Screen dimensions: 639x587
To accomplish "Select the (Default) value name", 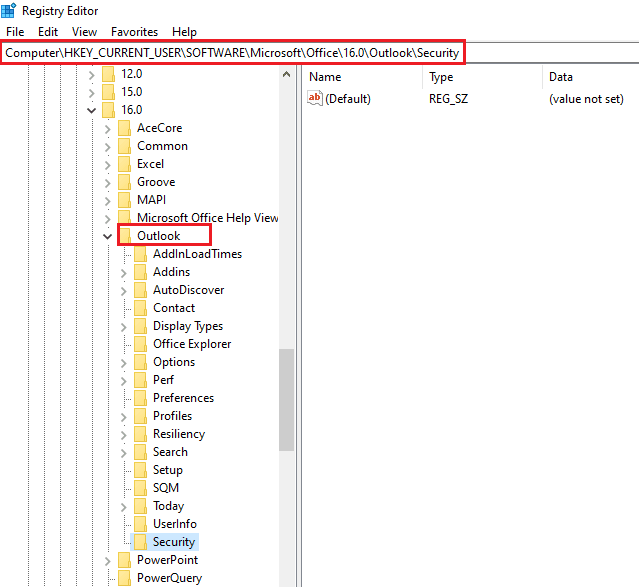I will (348, 99).
